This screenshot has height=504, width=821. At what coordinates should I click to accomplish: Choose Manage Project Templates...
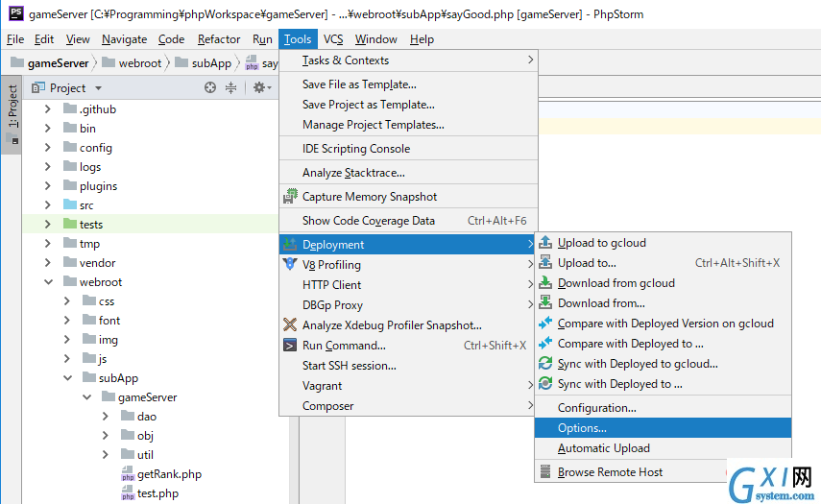[x=408, y=125]
